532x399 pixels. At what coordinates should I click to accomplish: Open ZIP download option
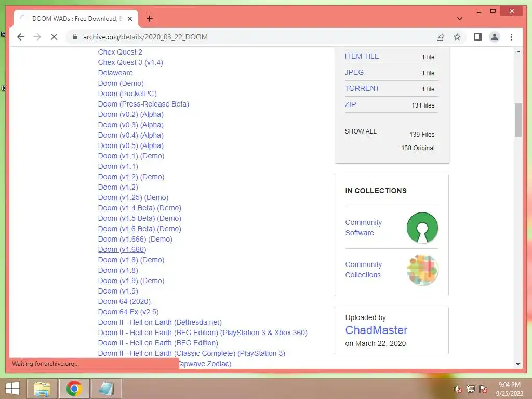pos(351,104)
